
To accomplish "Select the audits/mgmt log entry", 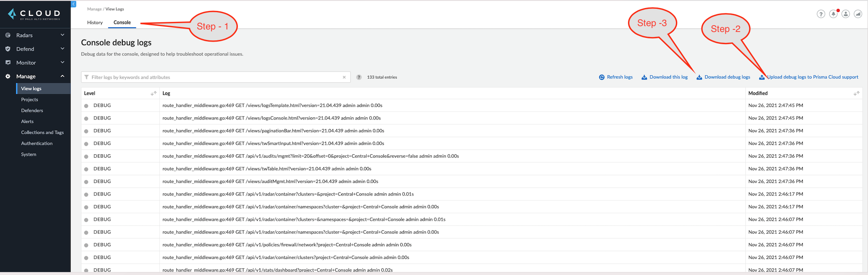I will coord(472,156).
